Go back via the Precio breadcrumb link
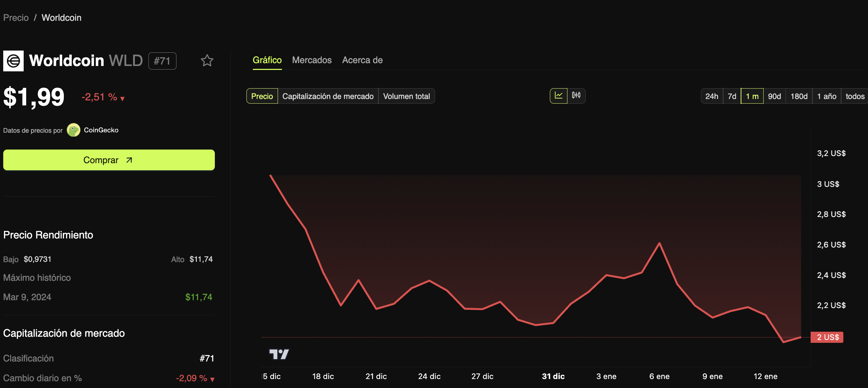 click(16, 18)
